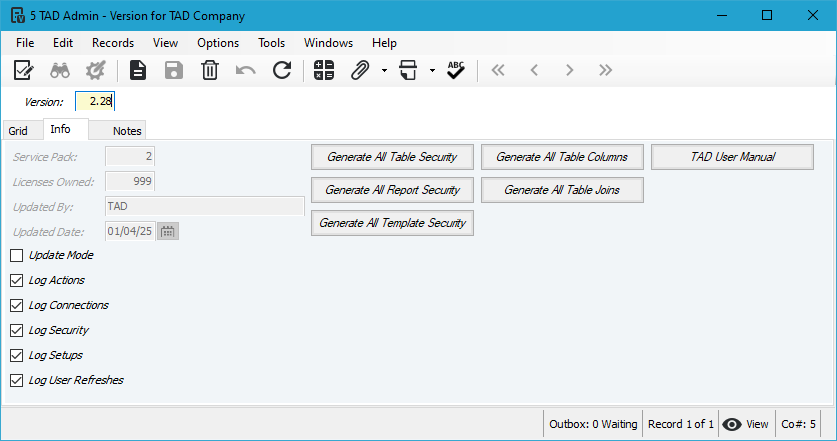Open the TAD User Manual button
Viewport: 837px width, 441px height.
pos(732,157)
